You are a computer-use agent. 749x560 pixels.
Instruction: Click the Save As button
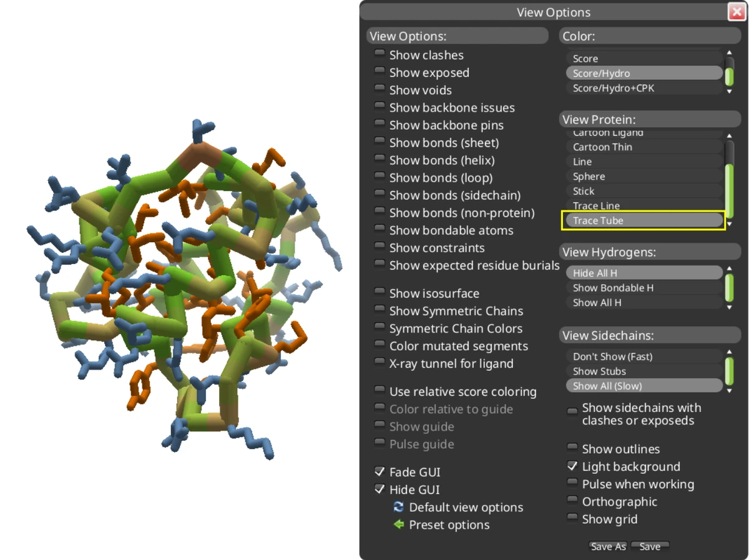pos(607,546)
